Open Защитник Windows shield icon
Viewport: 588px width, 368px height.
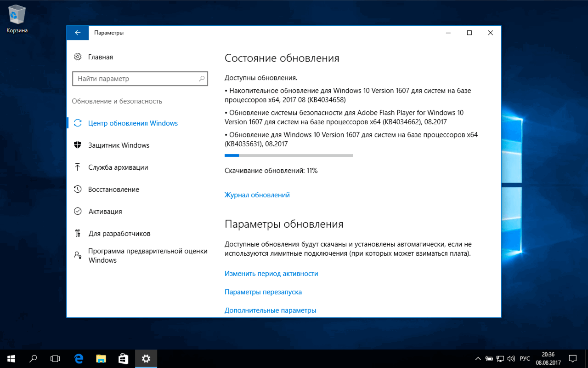78,145
